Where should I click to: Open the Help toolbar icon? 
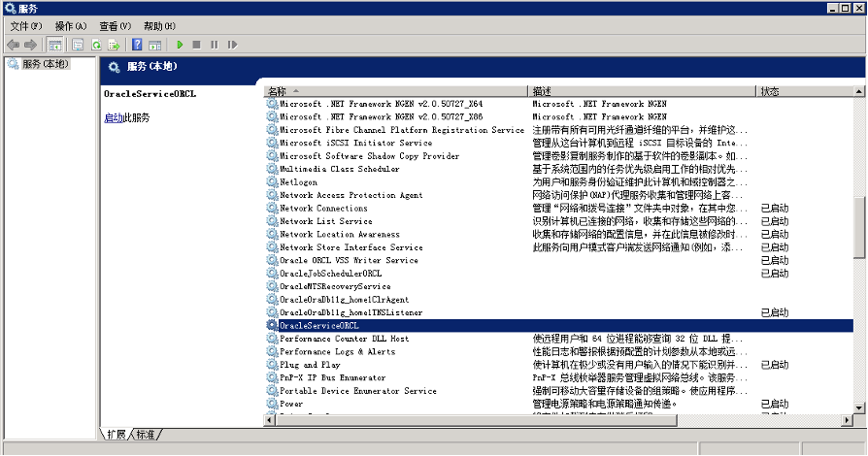click(137, 45)
